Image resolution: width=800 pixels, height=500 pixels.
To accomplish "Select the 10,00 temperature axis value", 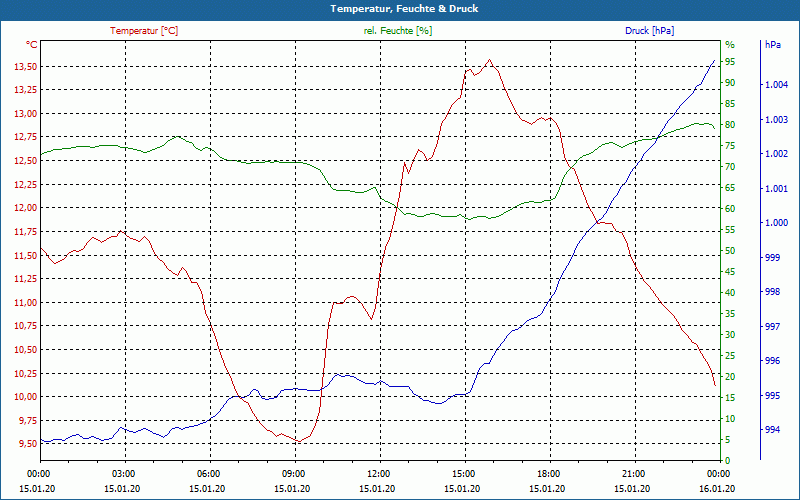I will tap(25, 396).
